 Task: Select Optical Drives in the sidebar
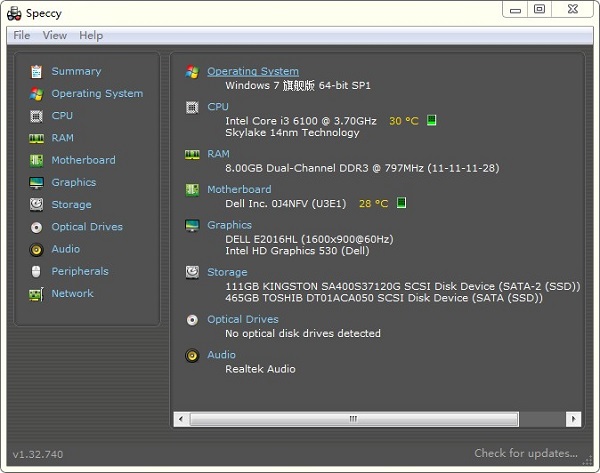(x=87, y=227)
